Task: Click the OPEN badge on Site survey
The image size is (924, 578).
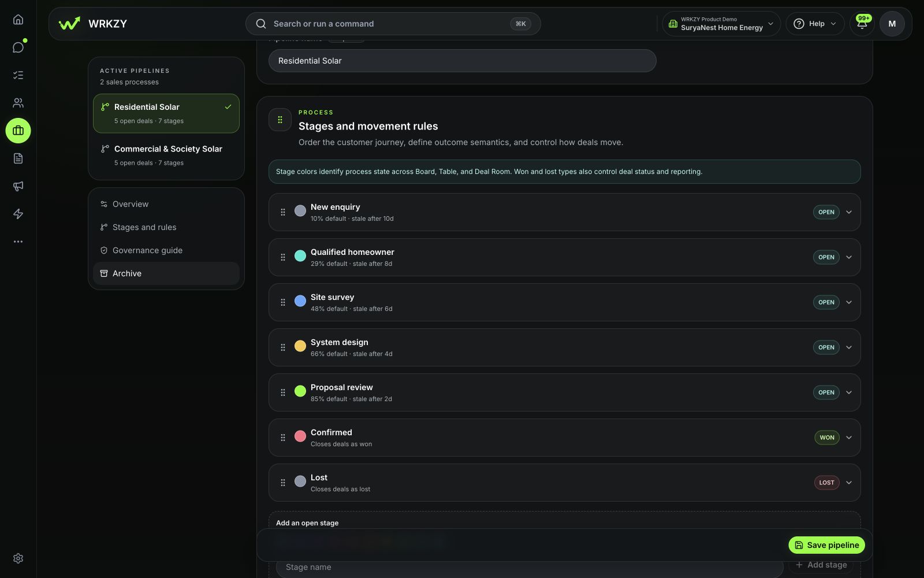Action: tap(826, 302)
